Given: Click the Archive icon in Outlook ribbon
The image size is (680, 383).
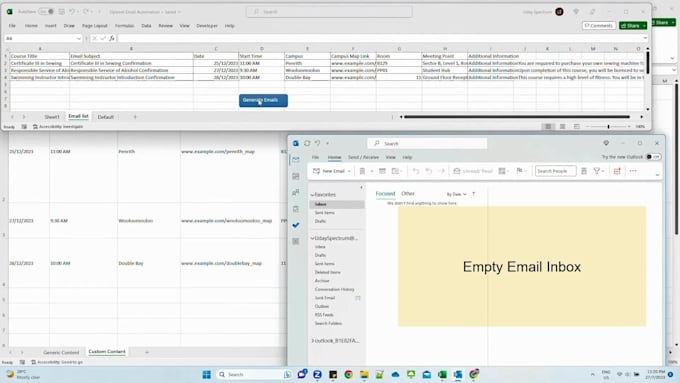Looking at the screenshot, I should (x=382, y=171).
